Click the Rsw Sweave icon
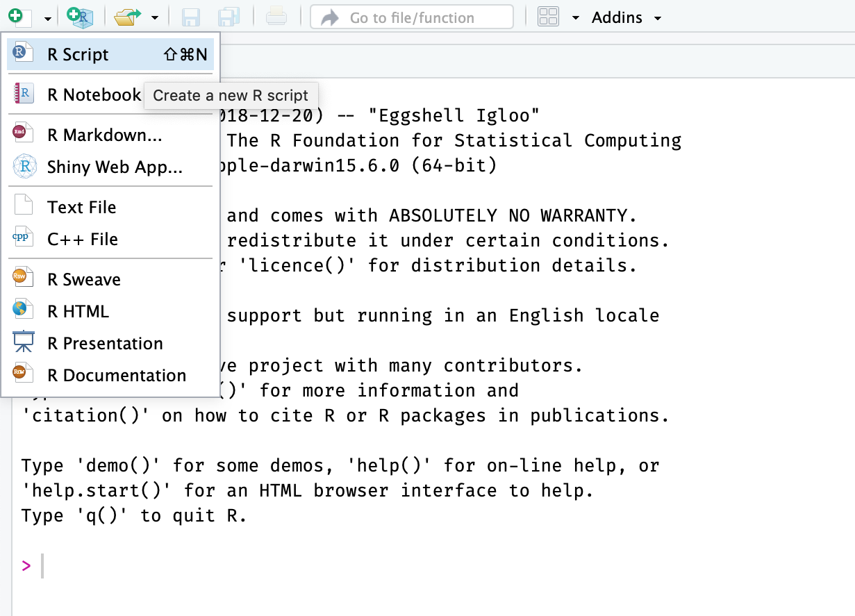855x616 pixels. [24, 278]
